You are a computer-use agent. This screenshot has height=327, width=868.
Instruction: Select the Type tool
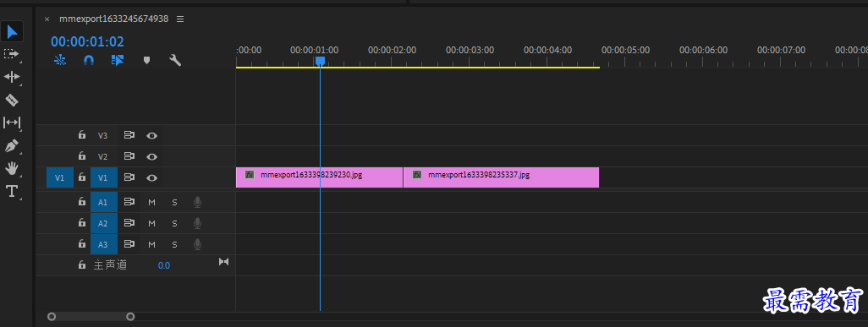pyautogui.click(x=12, y=192)
